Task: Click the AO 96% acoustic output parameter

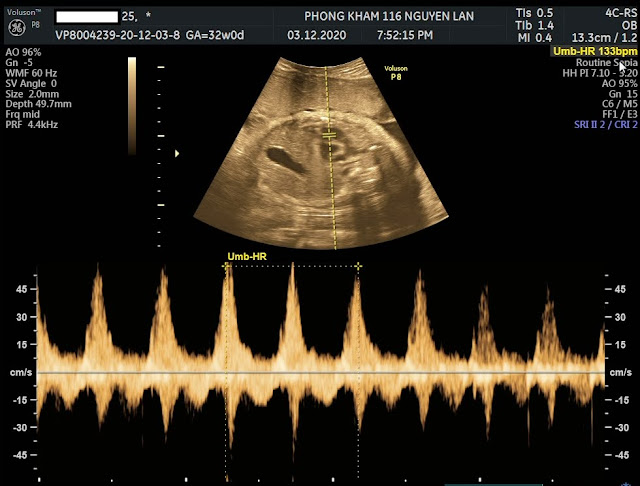Action: tap(23, 52)
